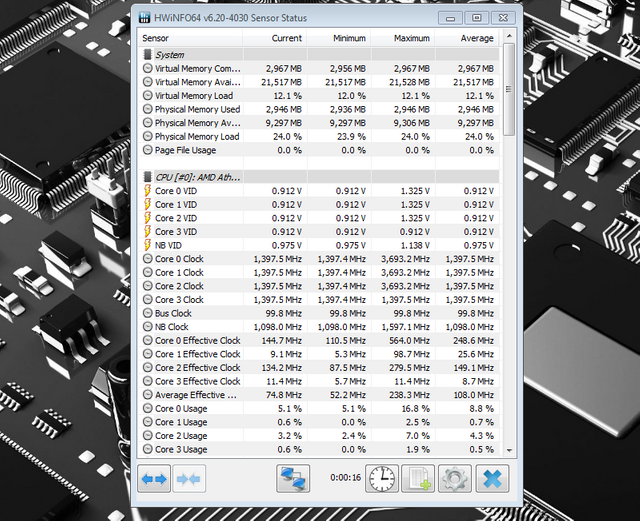
Task: Click the shrink columns arrows button
Action: (189, 479)
